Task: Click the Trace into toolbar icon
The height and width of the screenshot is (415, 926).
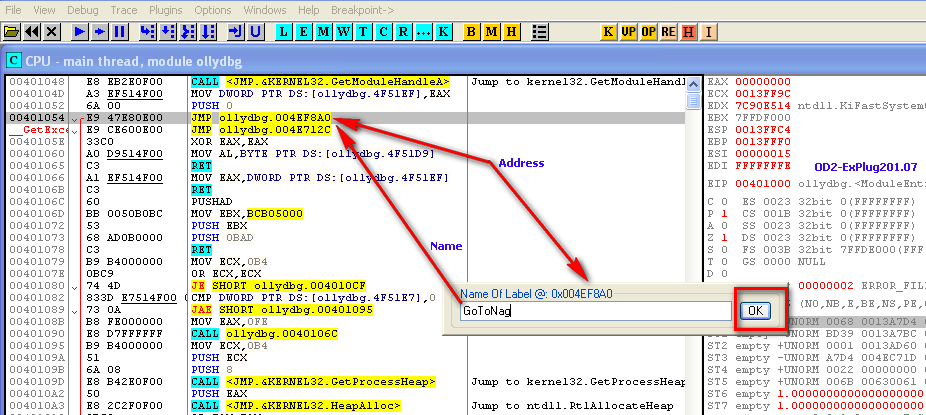Action: pyautogui.click(x=188, y=32)
